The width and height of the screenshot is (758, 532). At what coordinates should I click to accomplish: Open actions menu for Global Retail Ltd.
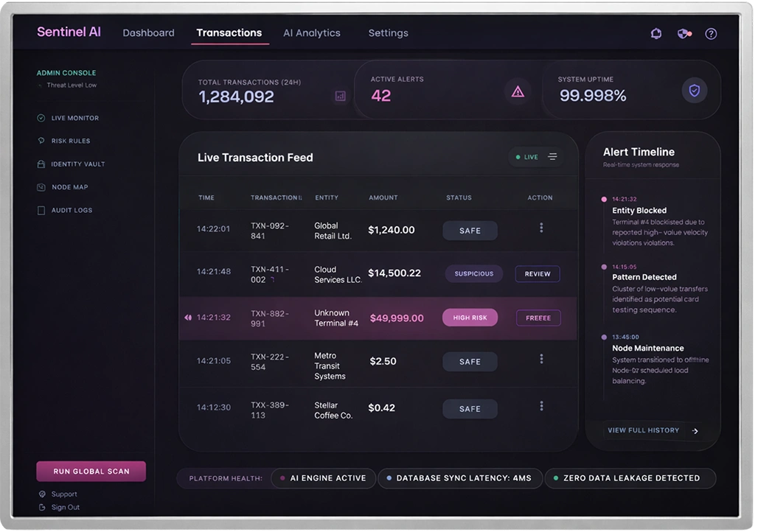tap(541, 228)
